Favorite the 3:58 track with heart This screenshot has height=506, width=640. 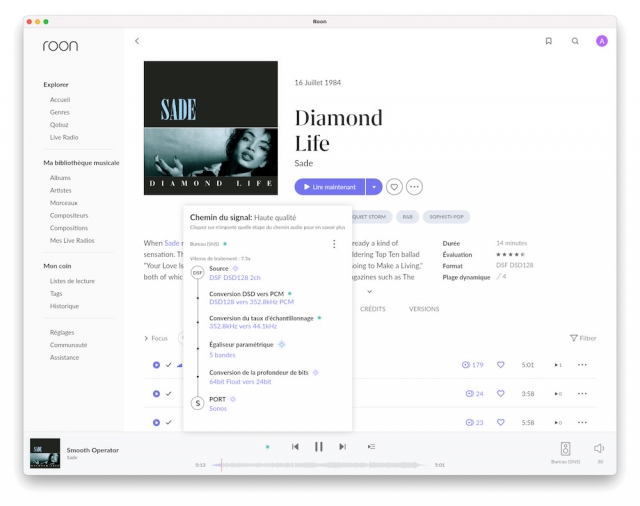501,394
